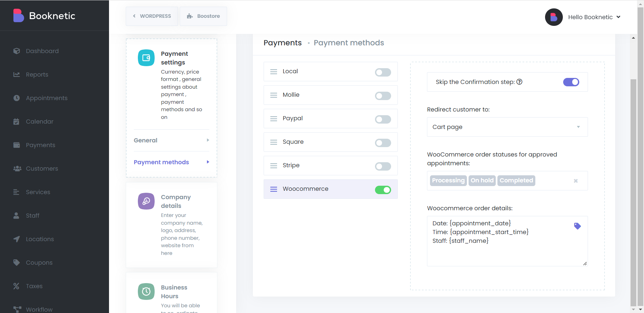Go back to WordPress button

pos(152,16)
